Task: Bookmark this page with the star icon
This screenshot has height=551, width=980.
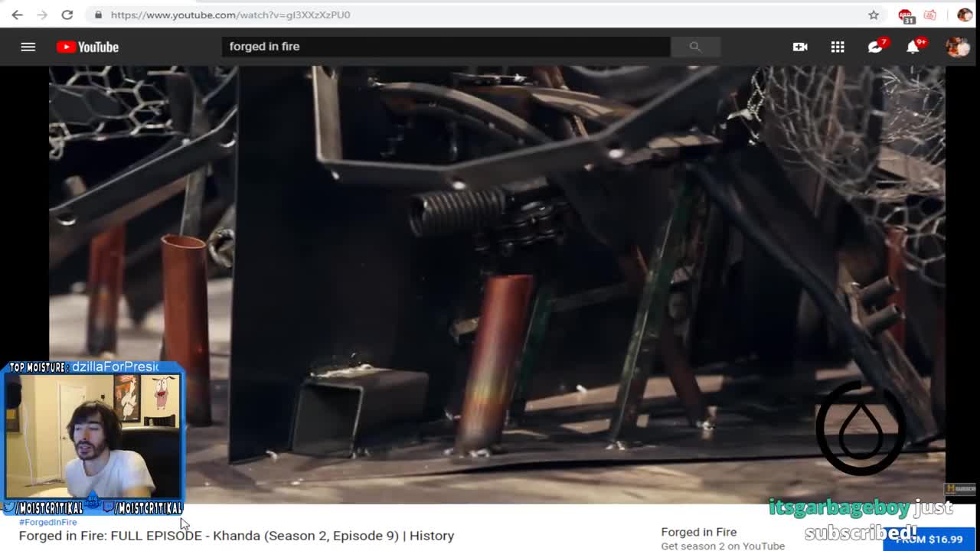Action: 874,15
